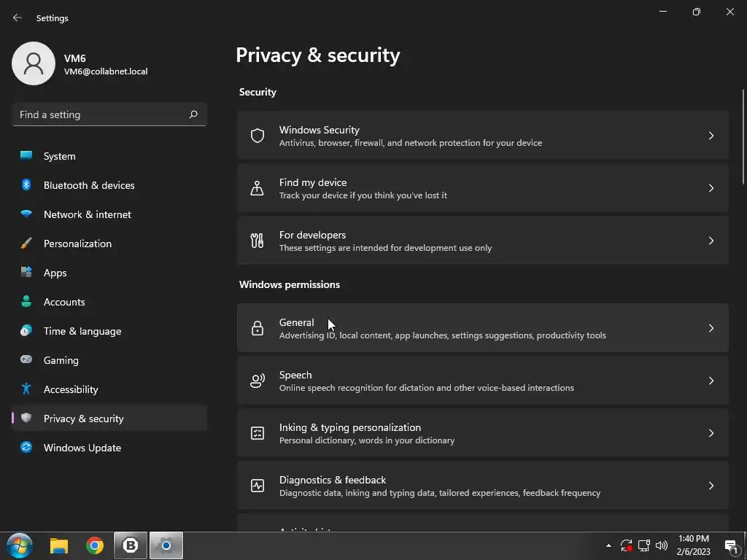Expand Windows Security chevron arrow

[x=711, y=136]
